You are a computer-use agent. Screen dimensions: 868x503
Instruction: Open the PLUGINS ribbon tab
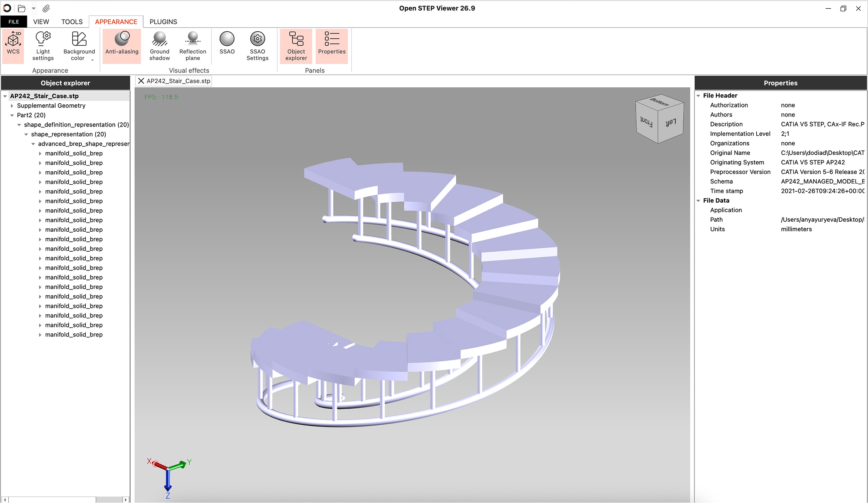click(163, 22)
